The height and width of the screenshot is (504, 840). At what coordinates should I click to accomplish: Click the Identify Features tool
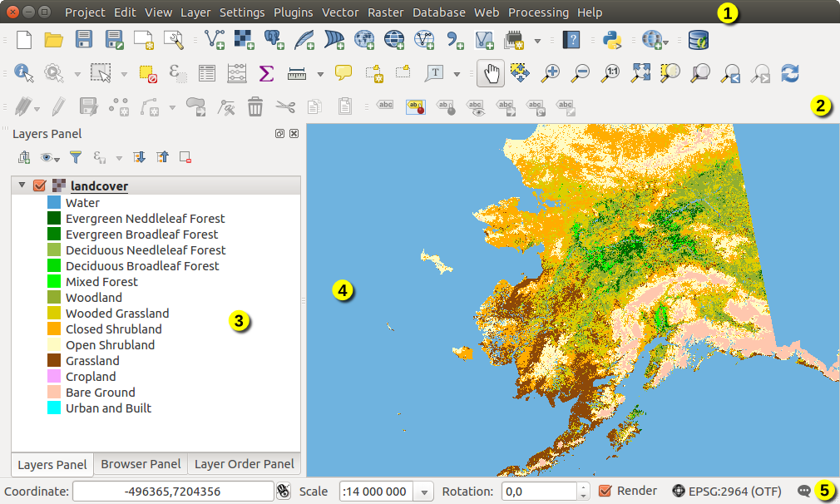point(23,73)
